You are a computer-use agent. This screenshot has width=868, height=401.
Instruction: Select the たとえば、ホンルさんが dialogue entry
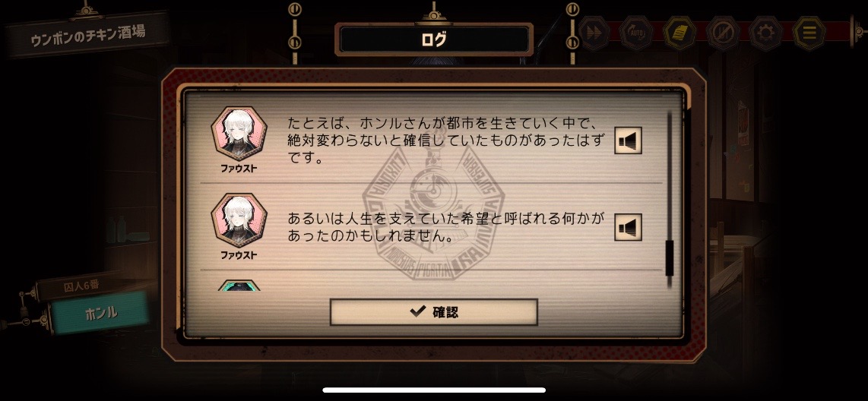[431, 141]
